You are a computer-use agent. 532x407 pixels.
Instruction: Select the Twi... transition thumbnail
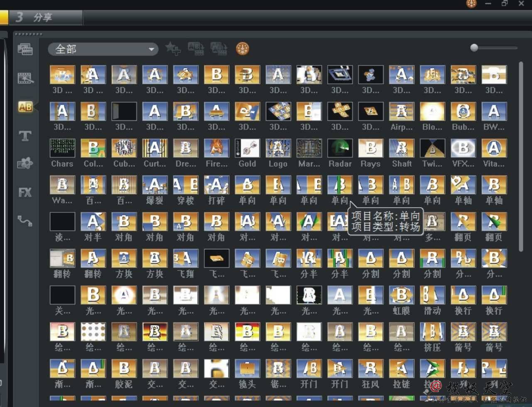point(432,149)
